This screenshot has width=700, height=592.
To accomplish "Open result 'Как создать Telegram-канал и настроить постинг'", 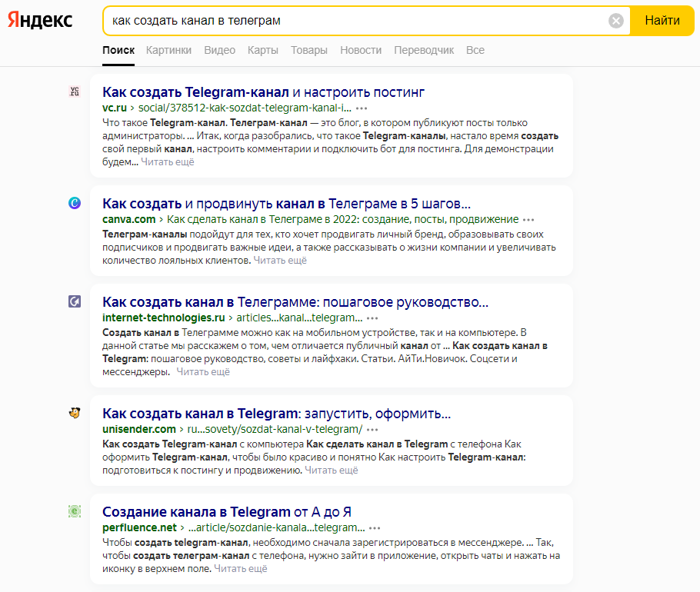I will 263,92.
